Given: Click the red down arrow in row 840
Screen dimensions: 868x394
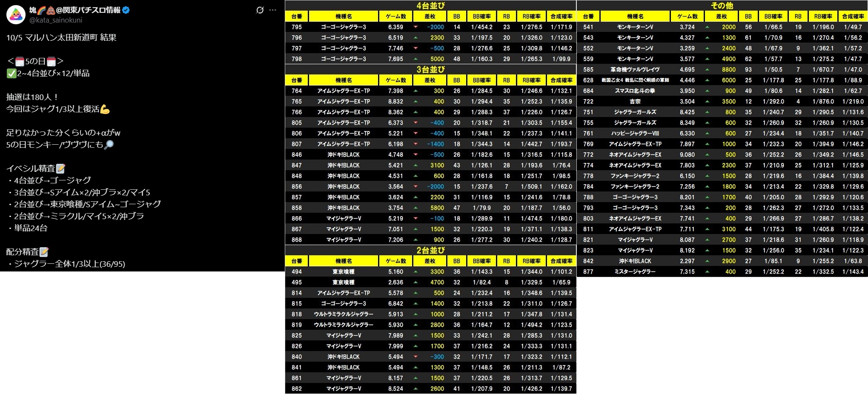Looking at the screenshot, I should coord(415,357).
